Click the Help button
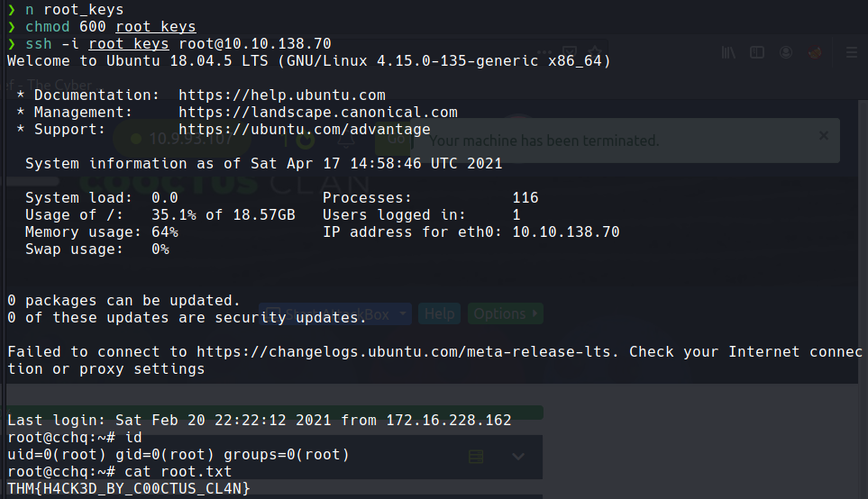This screenshot has height=499, width=868. tap(440, 314)
